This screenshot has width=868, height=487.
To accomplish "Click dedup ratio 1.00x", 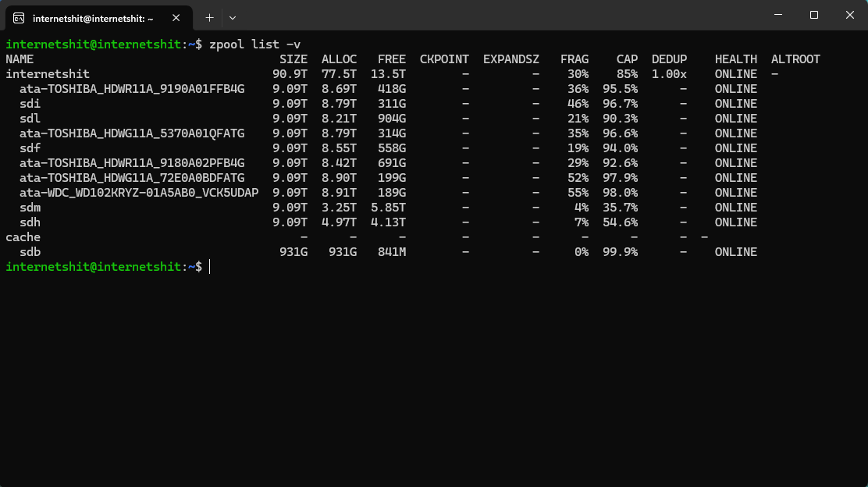I will click(669, 74).
